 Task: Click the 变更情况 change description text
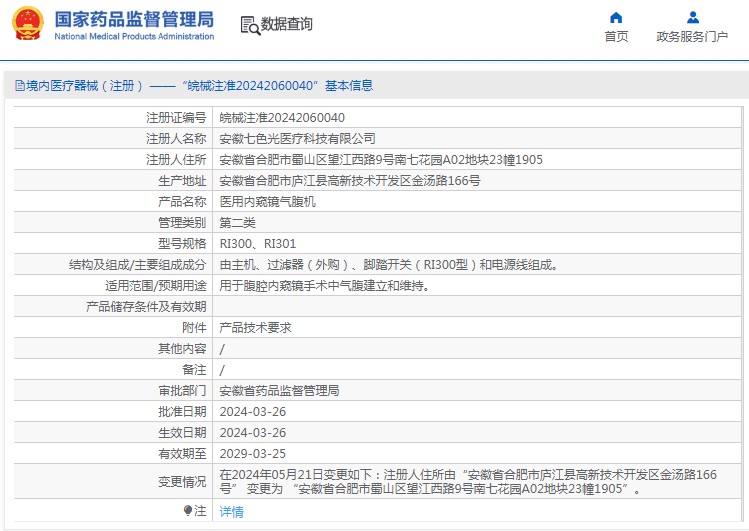(468, 481)
